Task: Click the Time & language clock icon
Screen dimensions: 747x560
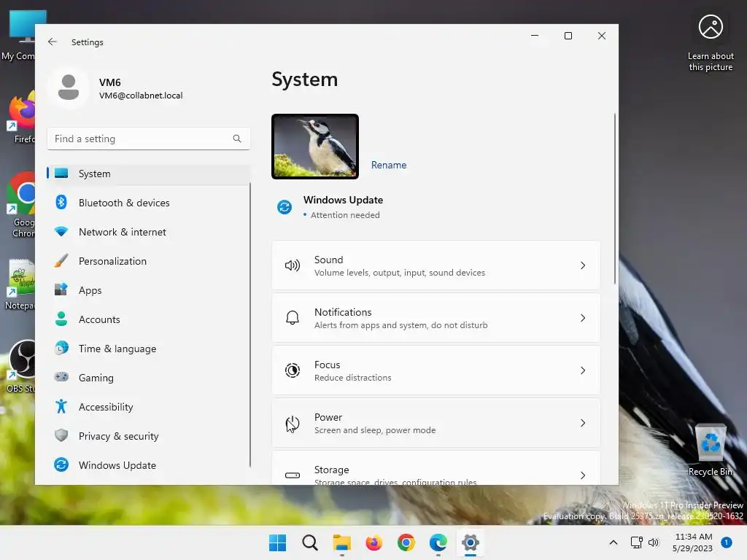Action: coord(61,348)
